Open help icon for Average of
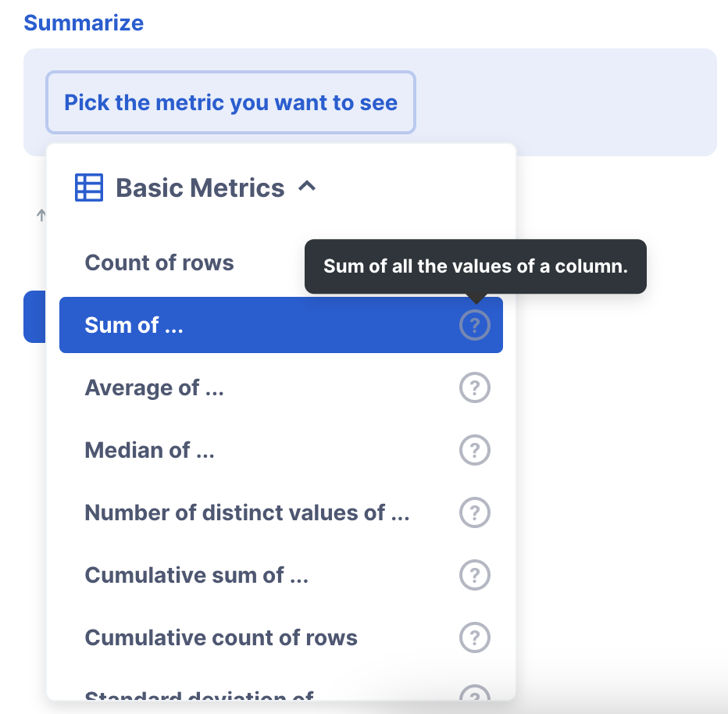 click(474, 387)
